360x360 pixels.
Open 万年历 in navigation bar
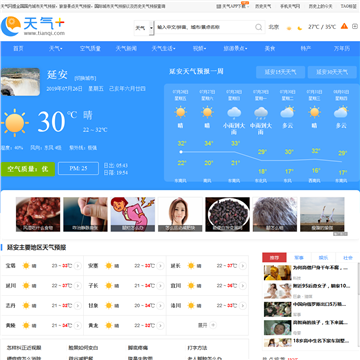[x=342, y=49]
